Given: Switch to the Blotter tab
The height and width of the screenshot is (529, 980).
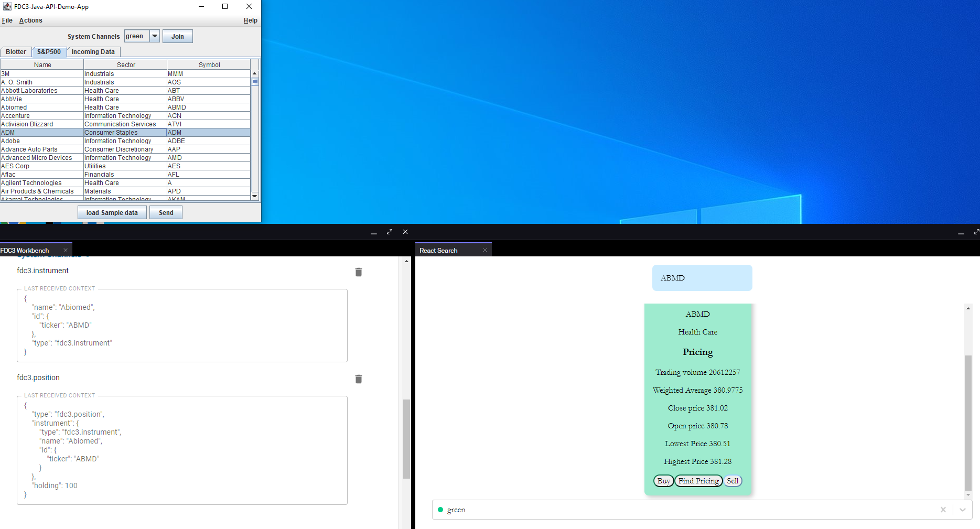Looking at the screenshot, I should tap(16, 52).
